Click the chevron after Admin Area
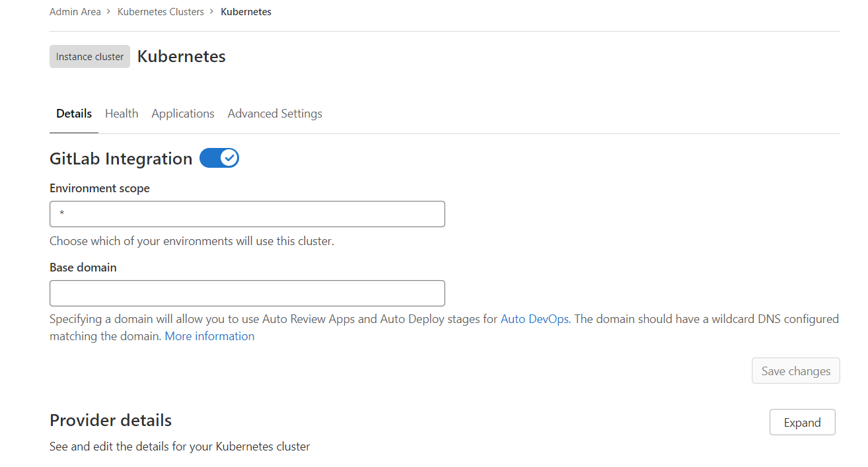 tap(109, 12)
